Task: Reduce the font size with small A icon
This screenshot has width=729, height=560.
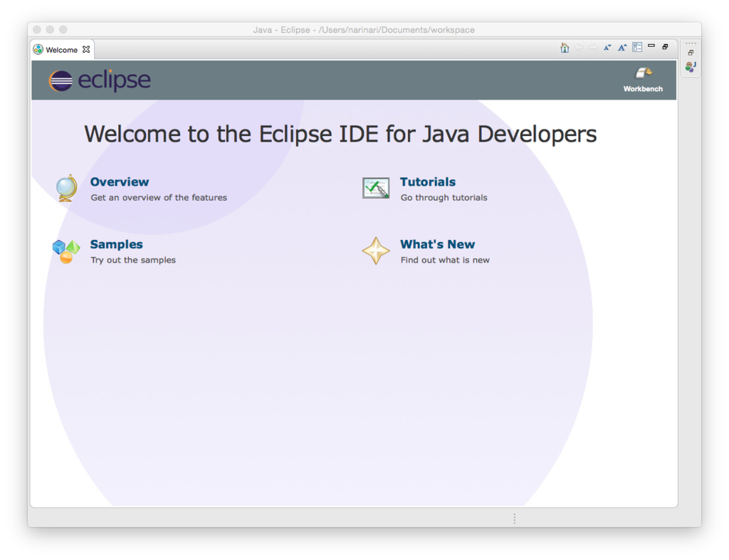Action: click(607, 48)
